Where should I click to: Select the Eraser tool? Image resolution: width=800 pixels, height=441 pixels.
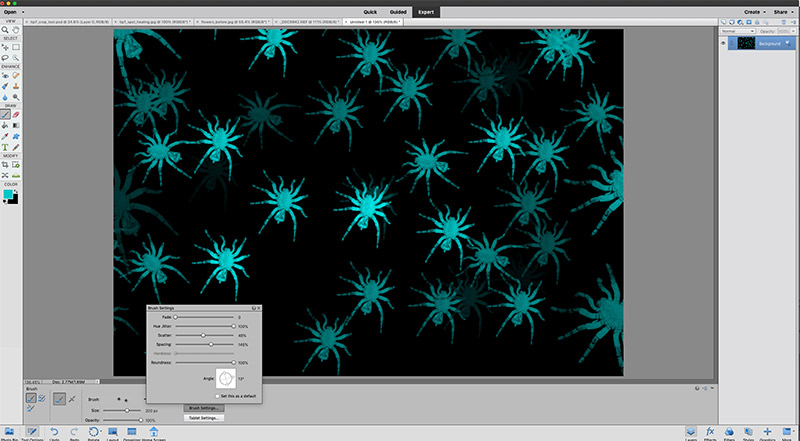[16, 114]
